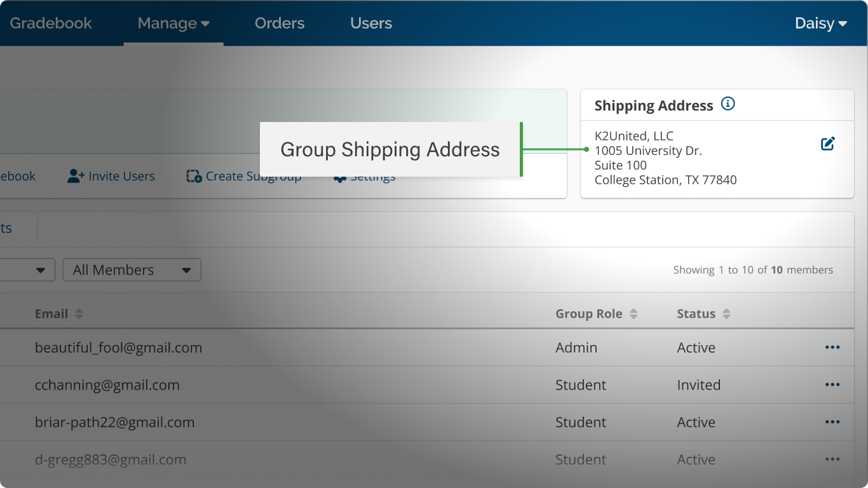Sort members by Status column arrows
The height and width of the screenshot is (488, 868).
pos(726,314)
